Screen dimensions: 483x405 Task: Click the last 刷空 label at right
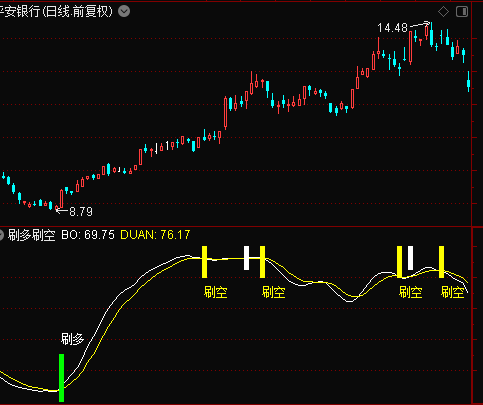point(453,292)
